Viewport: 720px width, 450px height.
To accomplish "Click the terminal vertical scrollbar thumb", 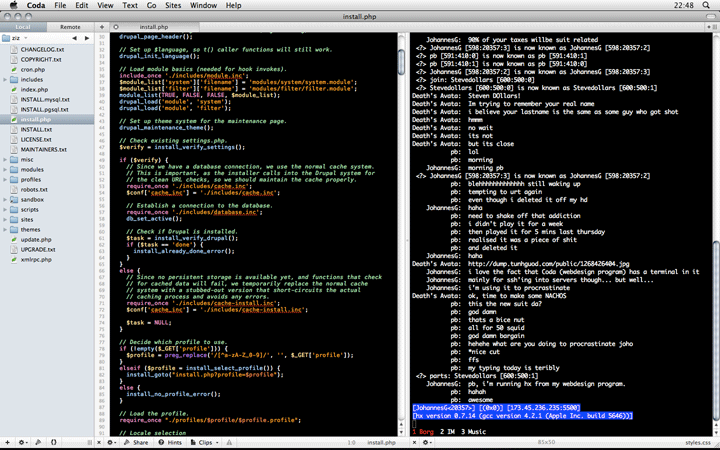I will coord(716,331).
